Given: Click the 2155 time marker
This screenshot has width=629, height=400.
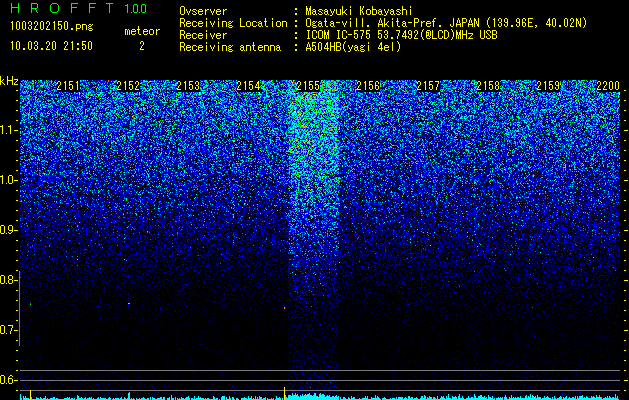Looking at the screenshot, I should pos(308,86).
